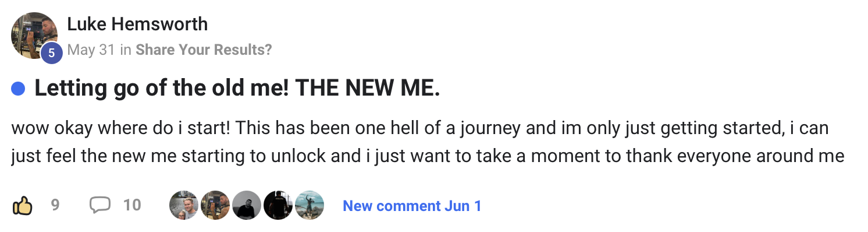
Task: Click the level 5 badge on avatar
Action: (x=51, y=52)
